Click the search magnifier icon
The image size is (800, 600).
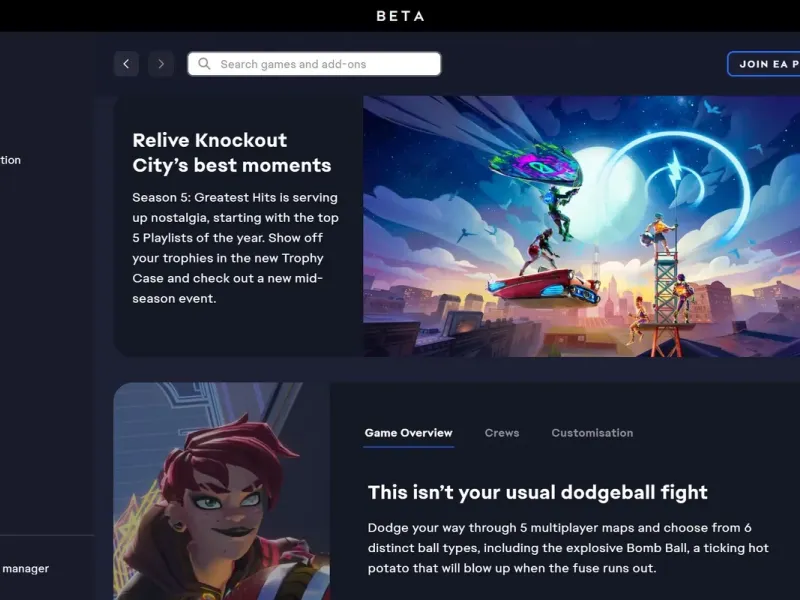(204, 64)
